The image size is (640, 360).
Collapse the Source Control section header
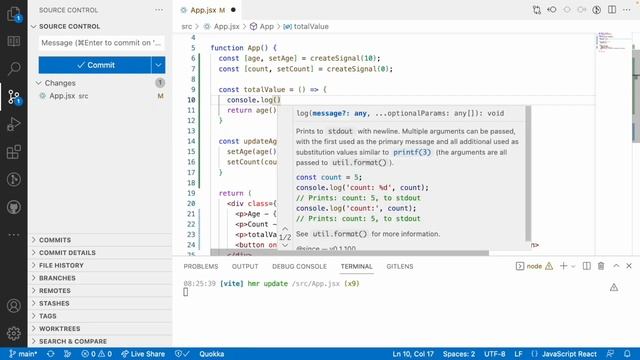point(101,26)
